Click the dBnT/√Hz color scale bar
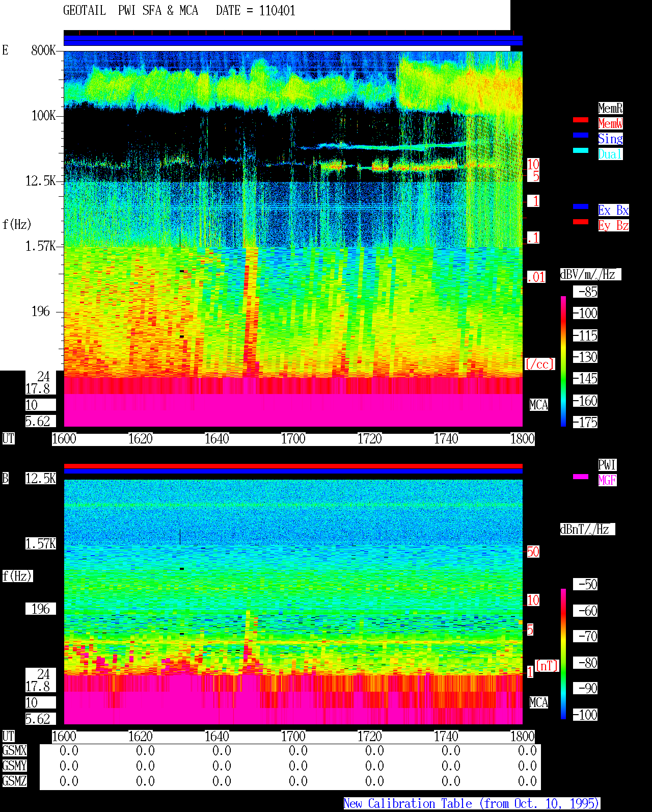The width and height of the screenshot is (652, 812). [x=563, y=654]
